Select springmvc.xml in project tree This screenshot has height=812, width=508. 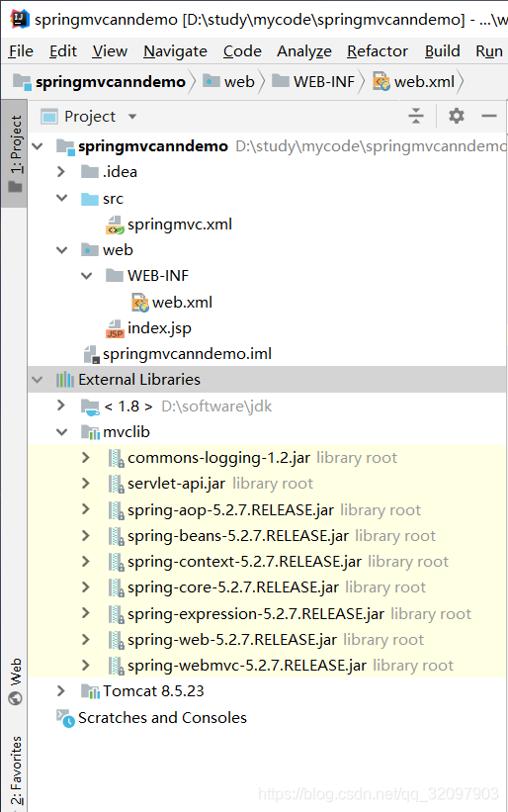click(180, 225)
